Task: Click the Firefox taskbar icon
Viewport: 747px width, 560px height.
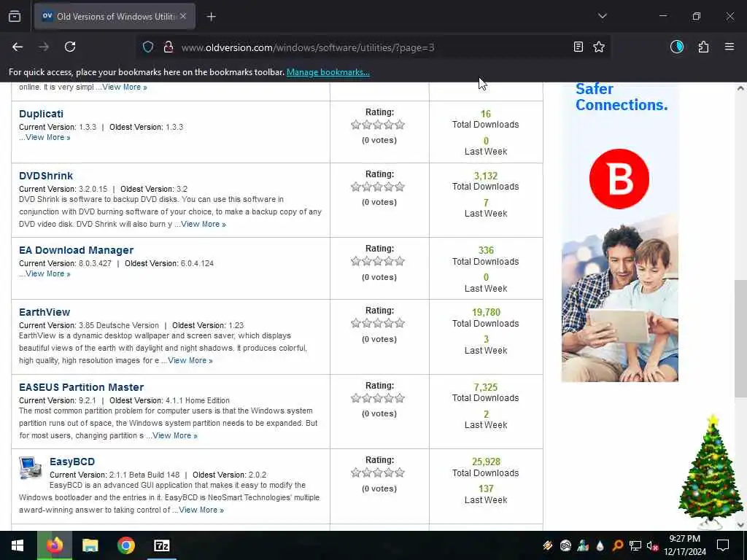Action: click(x=55, y=545)
